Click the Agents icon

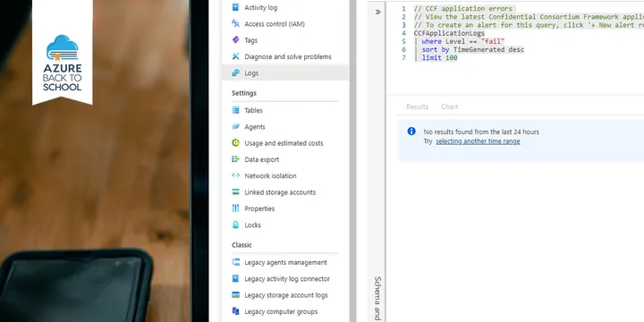coord(236,126)
